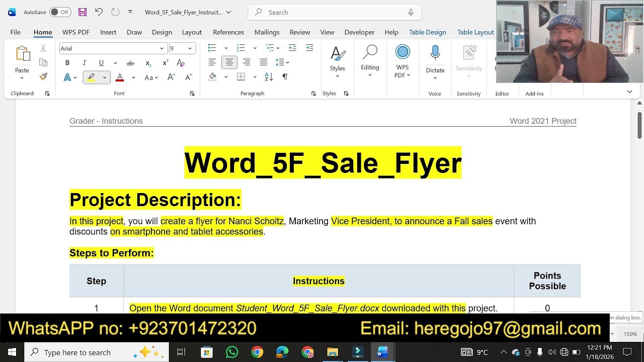Increase paragraph indent
Image resolution: width=644 pixels, height=362 pixels.
click(x=309, y=48)
